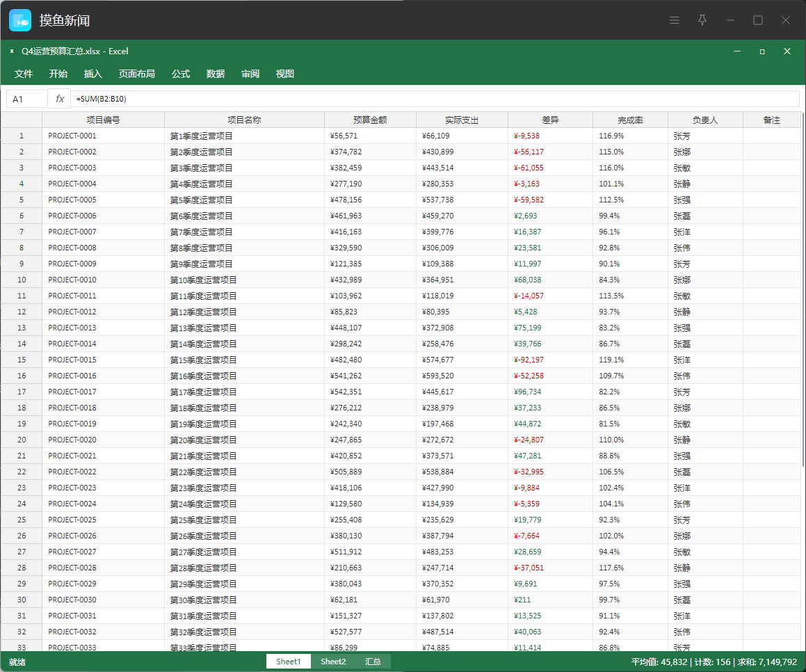Open the 页面布局 menu
806x672 pixels.
(137, 74)
